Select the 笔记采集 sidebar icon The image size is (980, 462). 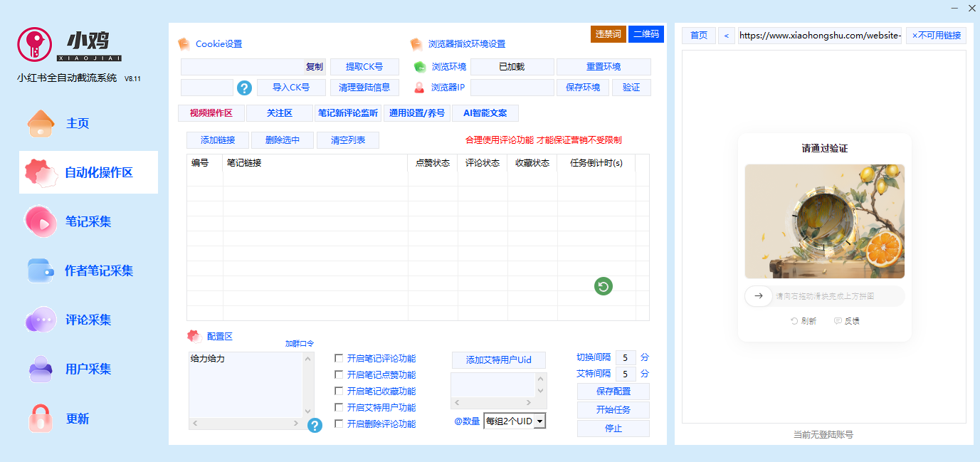(x=40, y=221)
